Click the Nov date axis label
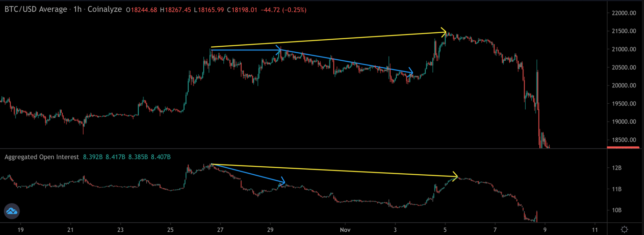This screenshot has height=235, width=644. [x=345, y=230]
